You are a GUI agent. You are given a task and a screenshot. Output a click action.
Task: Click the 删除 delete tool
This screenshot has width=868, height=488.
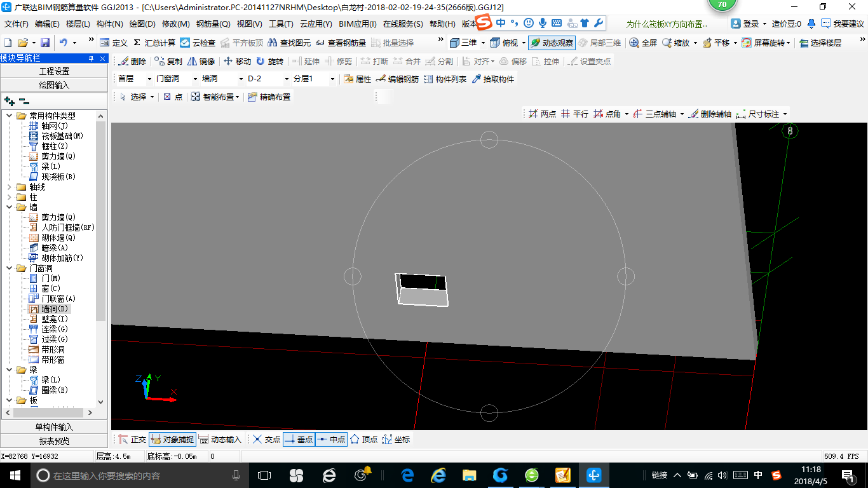(132, 62)
